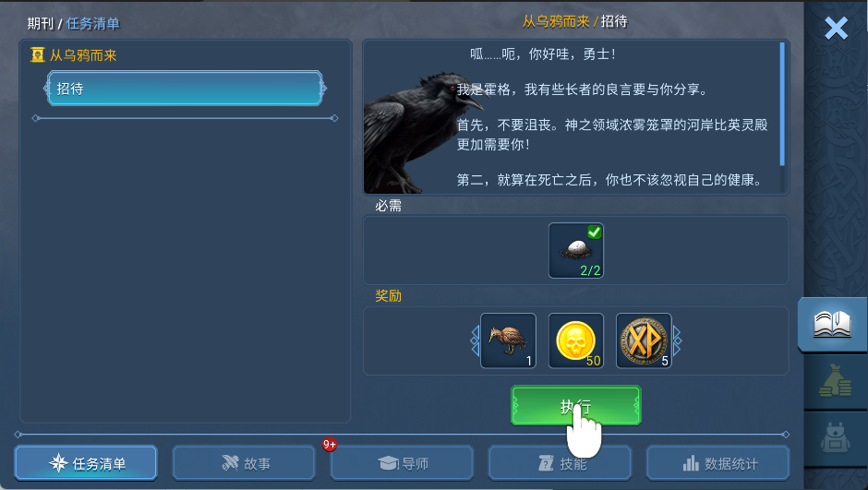This screenshot has height=490, width=868.
Task: Select the kiwi bird reward icon
Action: click(x=508, y=341)
